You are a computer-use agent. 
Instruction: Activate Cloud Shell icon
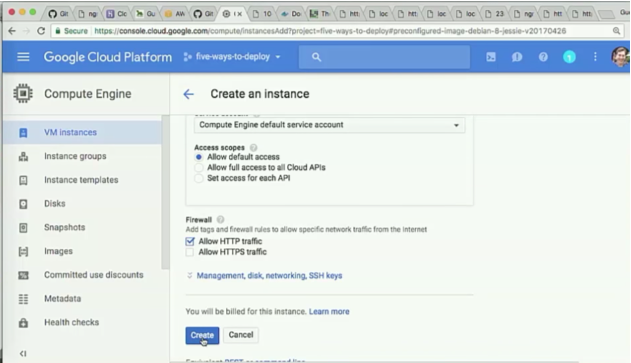491,57
